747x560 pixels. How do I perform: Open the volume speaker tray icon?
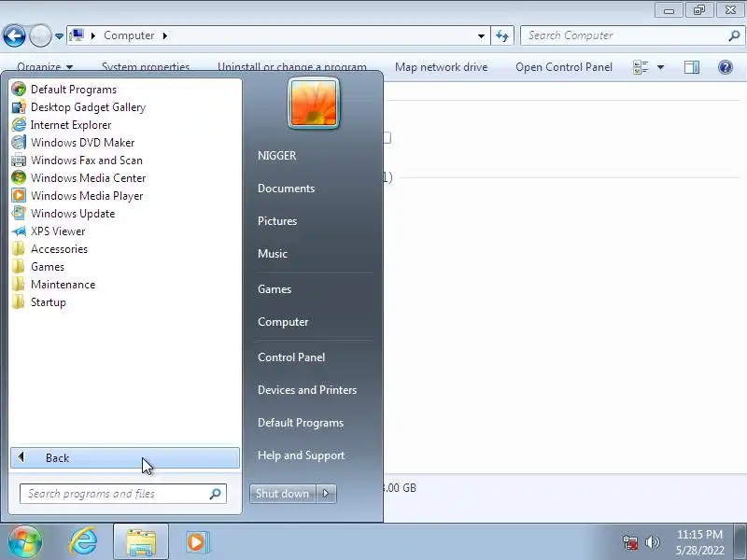(653, 542)
